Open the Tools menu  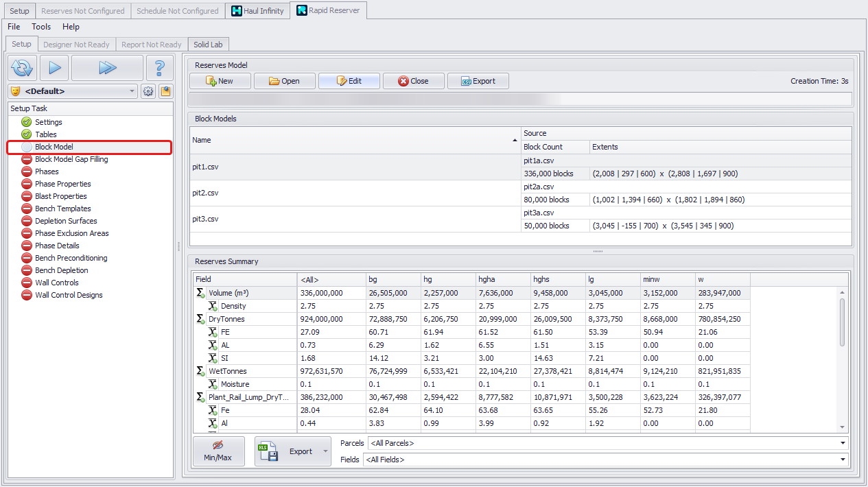tap(41, 27)
